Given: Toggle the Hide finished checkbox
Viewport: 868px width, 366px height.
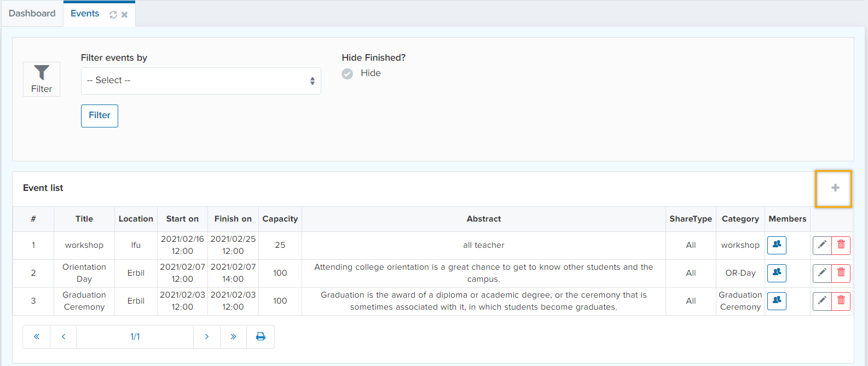Looking at the screenshot, I should (348, 74).
